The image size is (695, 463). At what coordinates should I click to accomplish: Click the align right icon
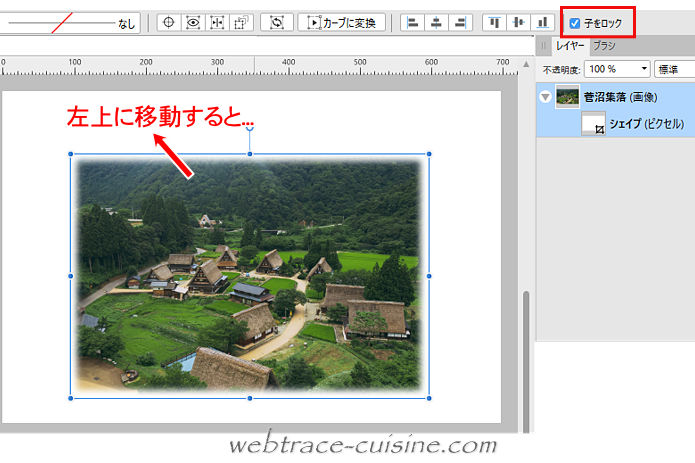click(460, 22)
